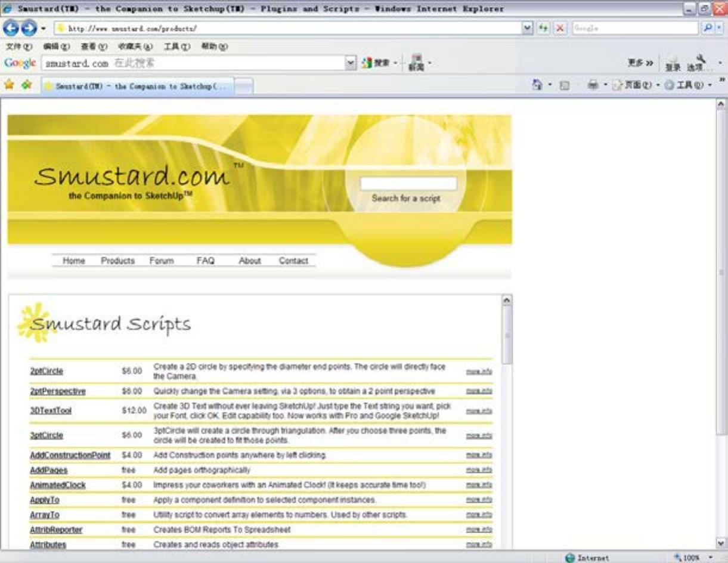Open the 编辑 (Edit) menu
The image size is (728, 563).
click(57, 47)
